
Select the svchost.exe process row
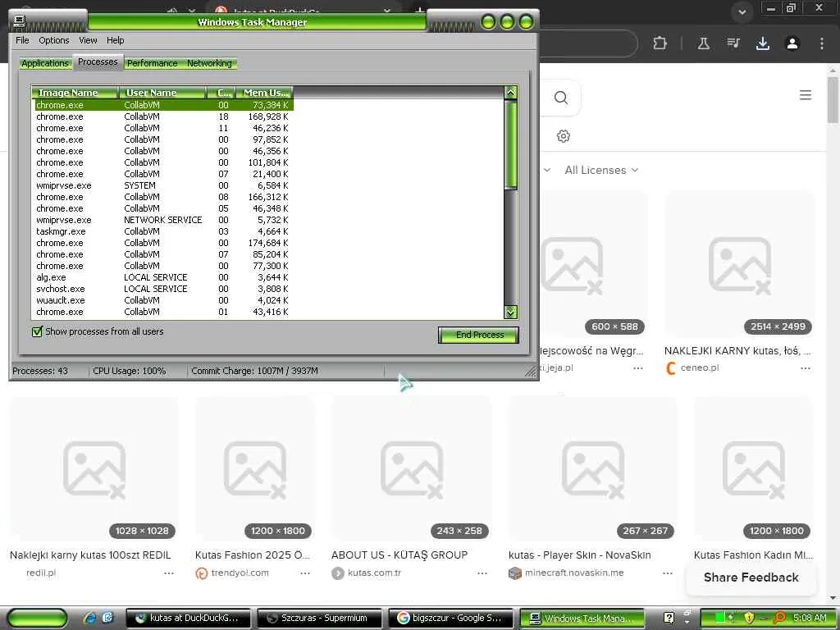(x=162, y=289)
